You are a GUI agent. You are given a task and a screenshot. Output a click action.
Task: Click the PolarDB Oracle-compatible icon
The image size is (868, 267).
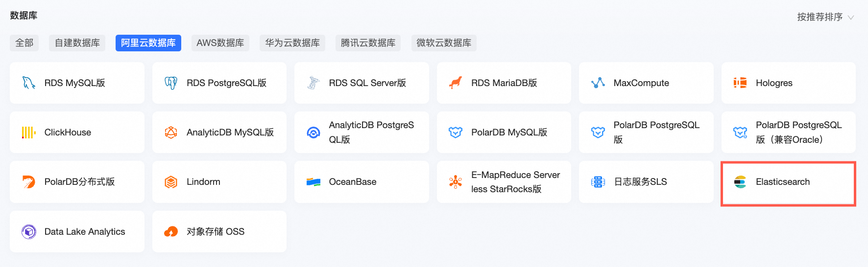740,133
